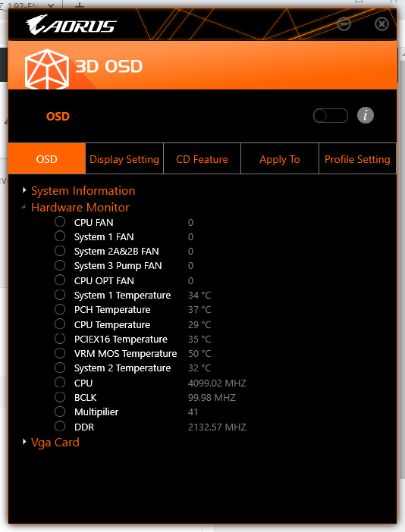405x532 pixels.
Task: Select the CPU Temperature radio button
Action: tap(60, 324)
